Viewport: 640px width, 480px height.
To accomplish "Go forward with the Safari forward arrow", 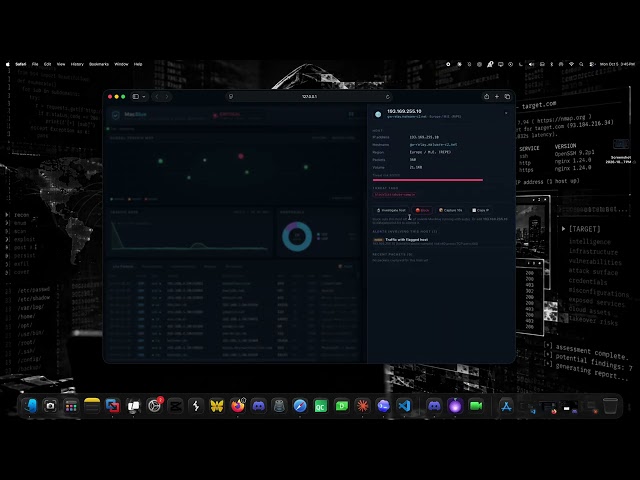I will 167,97.
